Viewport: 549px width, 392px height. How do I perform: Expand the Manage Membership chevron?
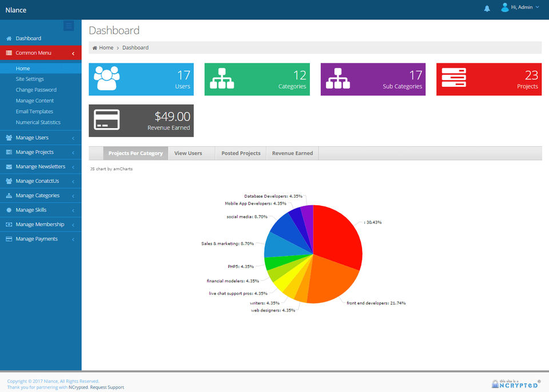point(73,225)
